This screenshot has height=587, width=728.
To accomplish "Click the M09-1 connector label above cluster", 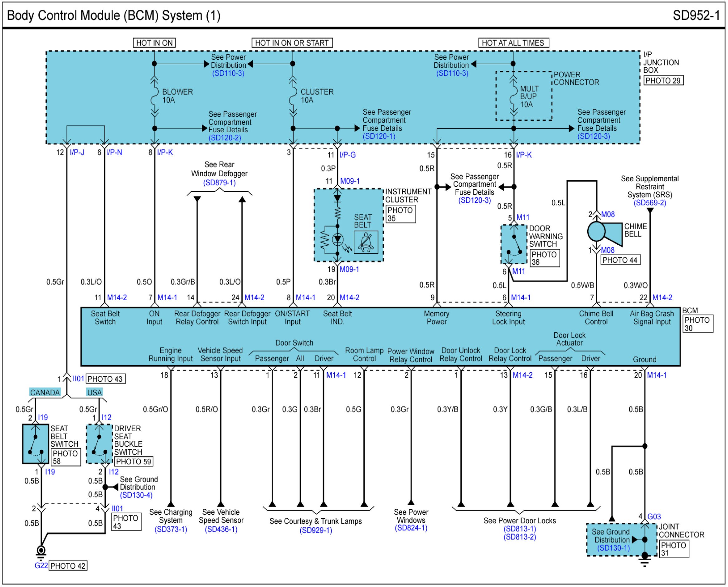I will tap(350, 181).
